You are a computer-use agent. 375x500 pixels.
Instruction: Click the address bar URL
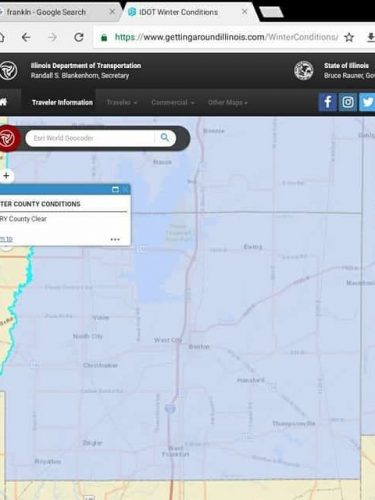click(226, 37)
